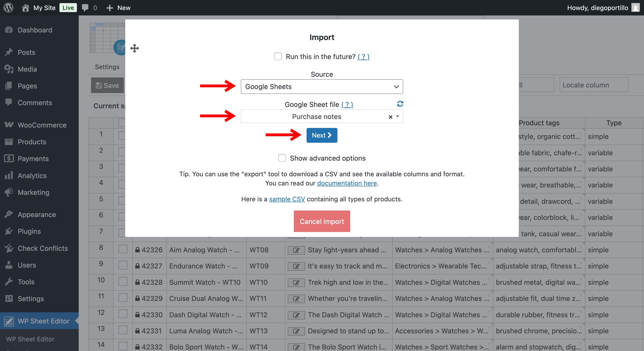Click the user avatar next to Howdy, diegoportillo

point(636,8)
